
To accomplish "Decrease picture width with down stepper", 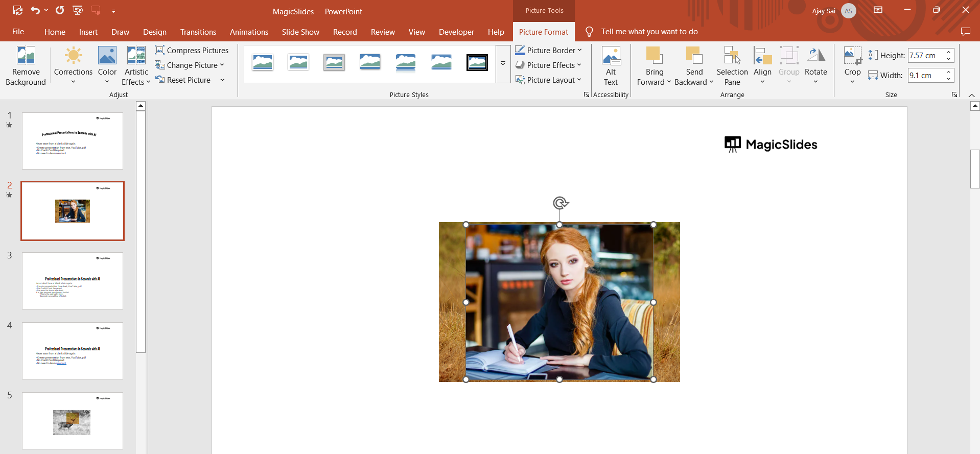I will [949, 79].
